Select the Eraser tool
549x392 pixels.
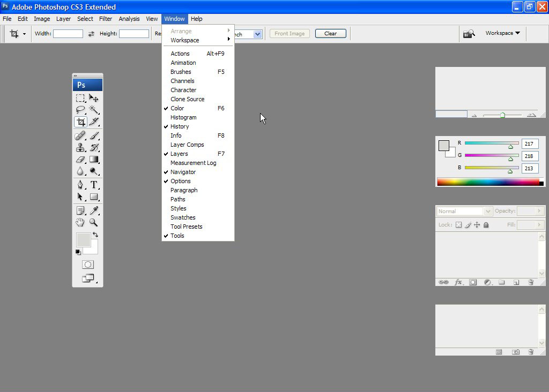tap(80, 160)
